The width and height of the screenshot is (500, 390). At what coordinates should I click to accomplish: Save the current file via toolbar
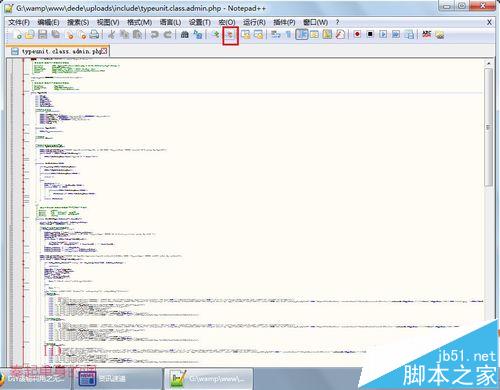(x=42, y=34)
